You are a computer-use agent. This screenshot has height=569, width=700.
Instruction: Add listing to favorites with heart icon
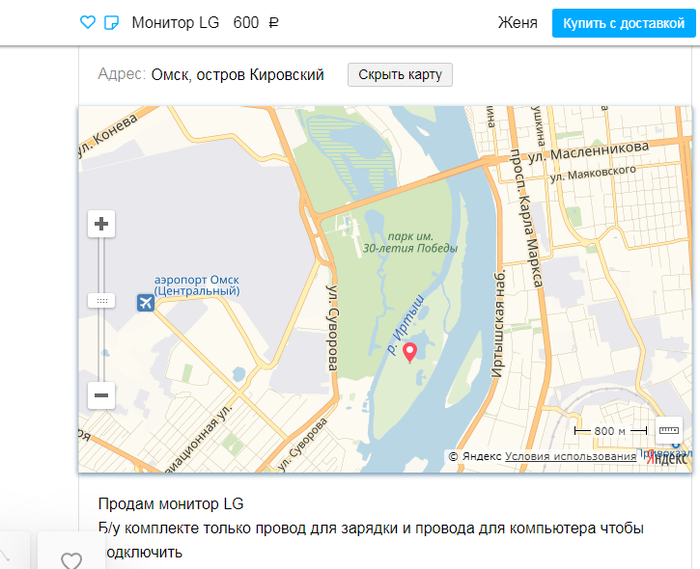[88, 22]
